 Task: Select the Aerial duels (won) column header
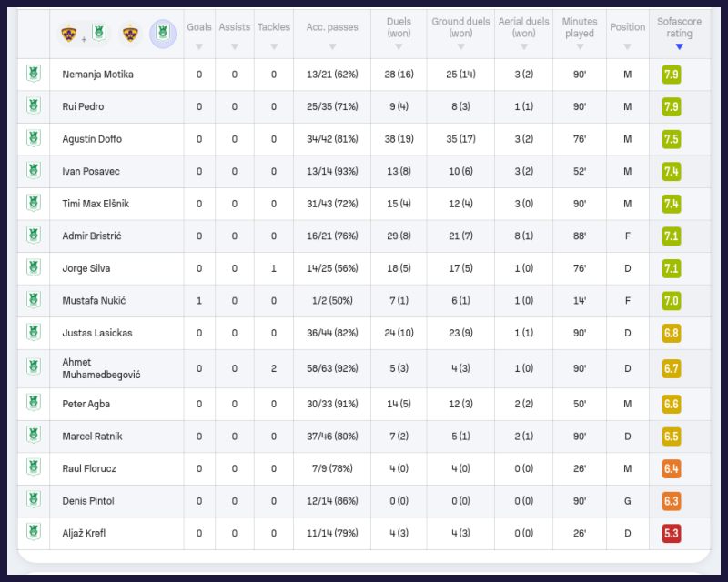[523, 27]
